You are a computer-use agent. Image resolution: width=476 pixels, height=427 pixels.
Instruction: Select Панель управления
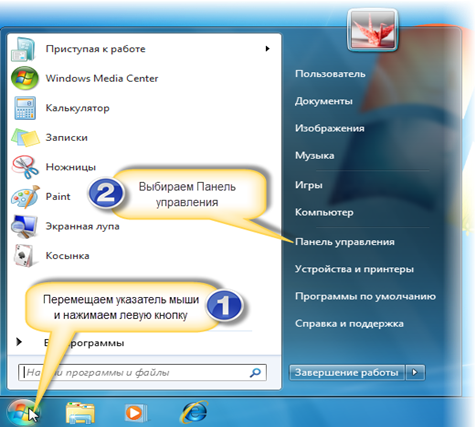click(345, 242)
